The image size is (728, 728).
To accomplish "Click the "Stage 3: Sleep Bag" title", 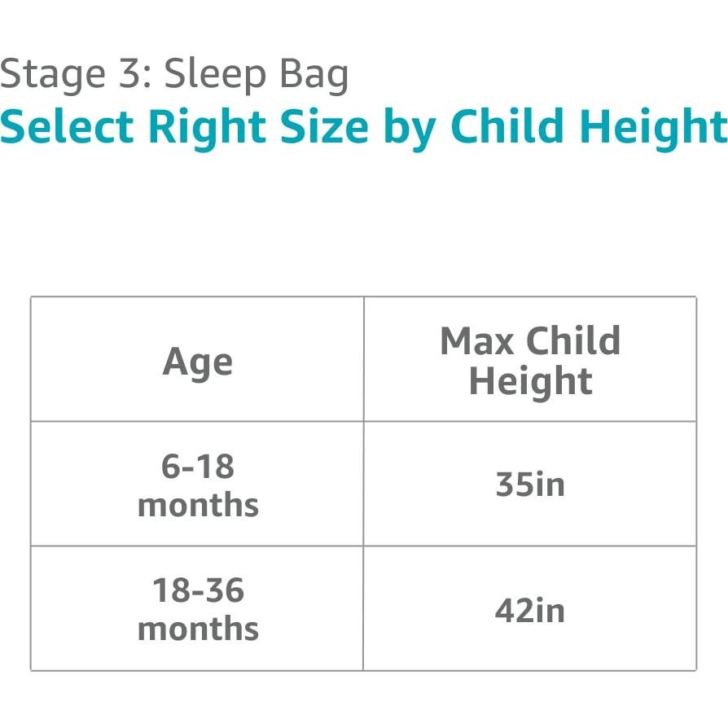I will tap(174, 75).
